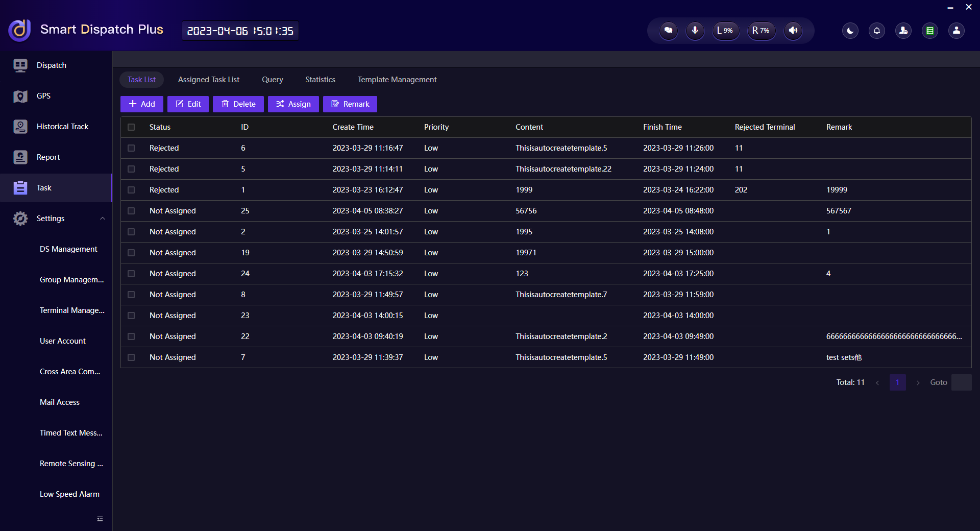980x531 pixels.
Task: Select GPS in the sidebar
Action: [x=43, y=95]
